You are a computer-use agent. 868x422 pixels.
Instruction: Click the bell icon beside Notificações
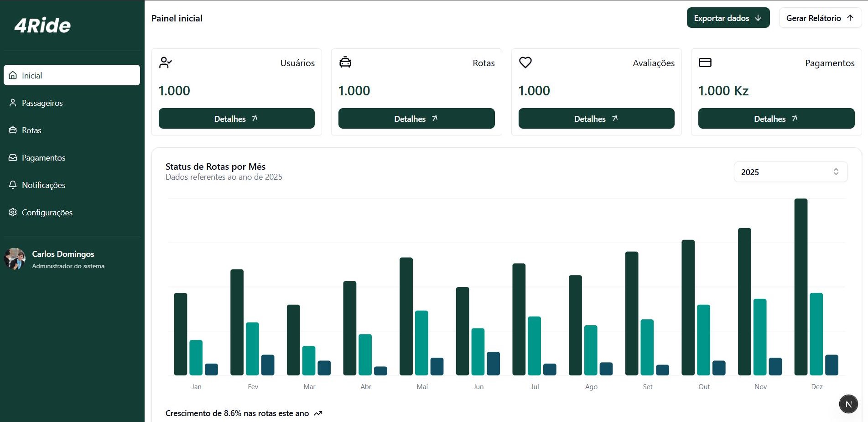pos(13,185)
